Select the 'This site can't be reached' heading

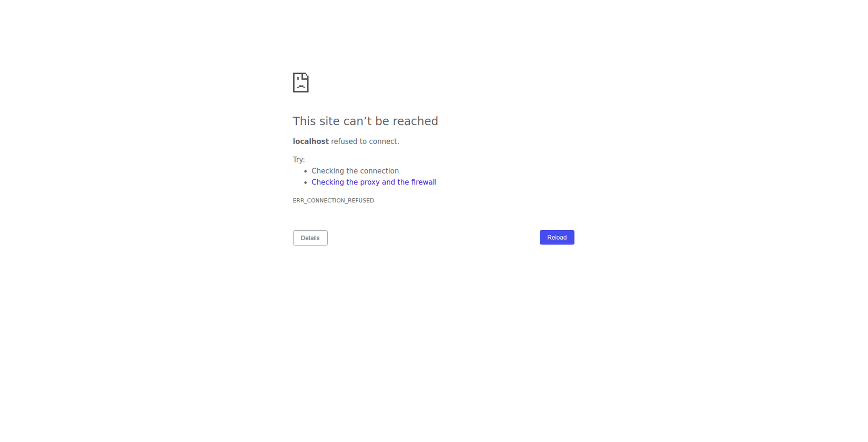click(365, 121)
